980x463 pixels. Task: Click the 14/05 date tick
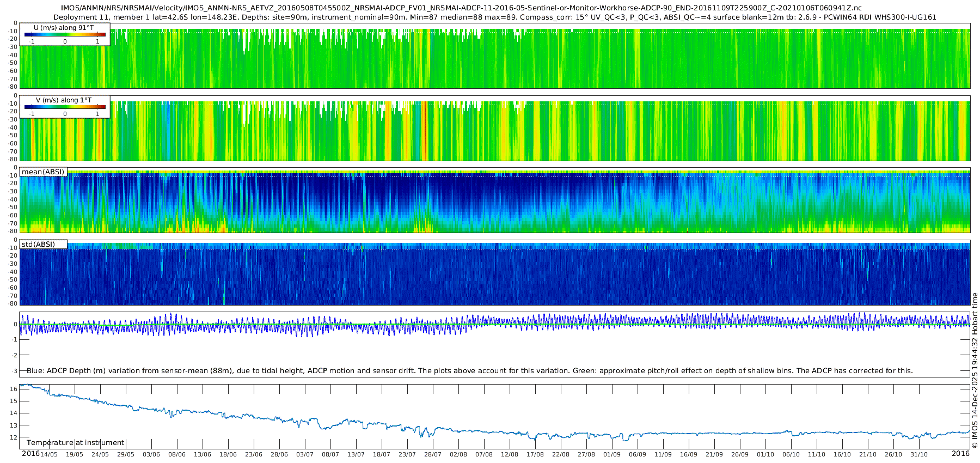(x=48, y=454)
